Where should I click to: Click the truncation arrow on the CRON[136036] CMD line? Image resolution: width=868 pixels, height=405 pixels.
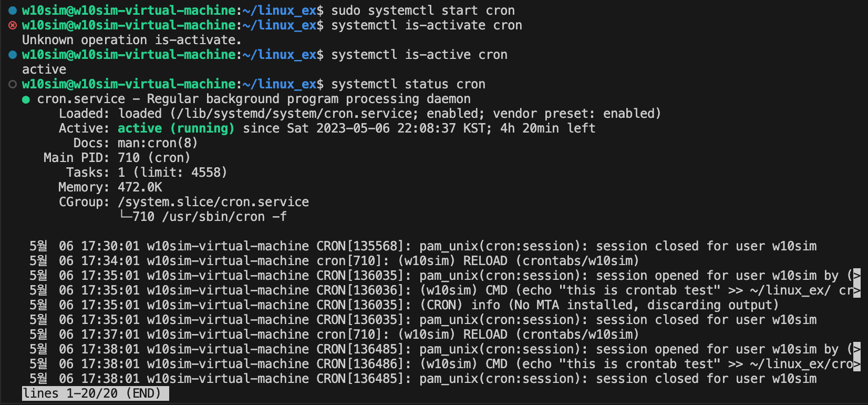click(857, 290)
